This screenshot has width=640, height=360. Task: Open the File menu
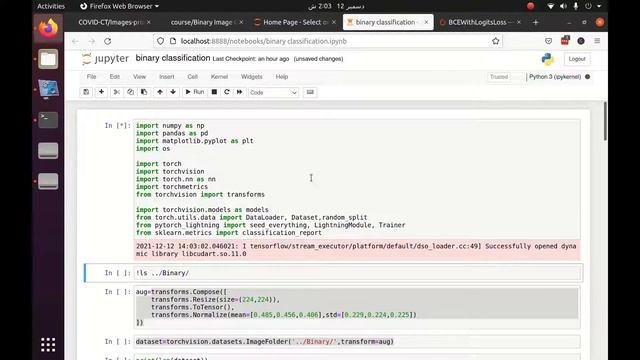tap(91, 77)
